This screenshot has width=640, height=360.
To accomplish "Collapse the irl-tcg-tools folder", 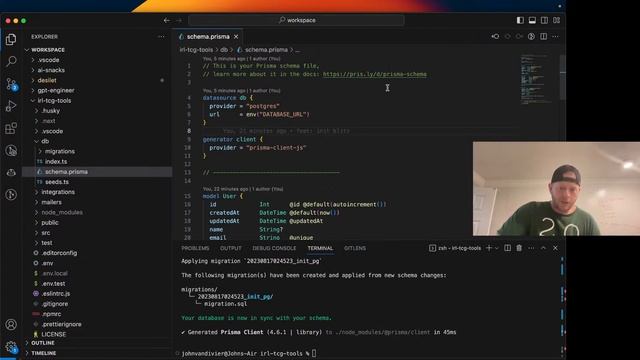I will [x=54, y=100].
